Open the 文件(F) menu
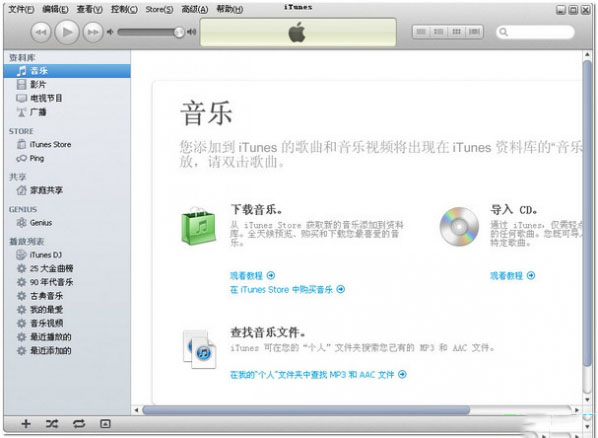This screenshot has height=438, width=598. pos(21,9)
